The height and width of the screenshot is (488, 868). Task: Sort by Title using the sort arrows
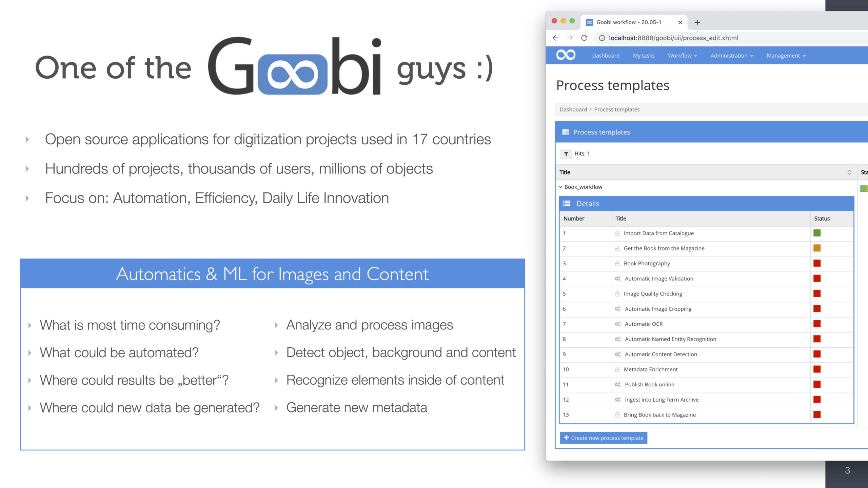tap(849, 172)
